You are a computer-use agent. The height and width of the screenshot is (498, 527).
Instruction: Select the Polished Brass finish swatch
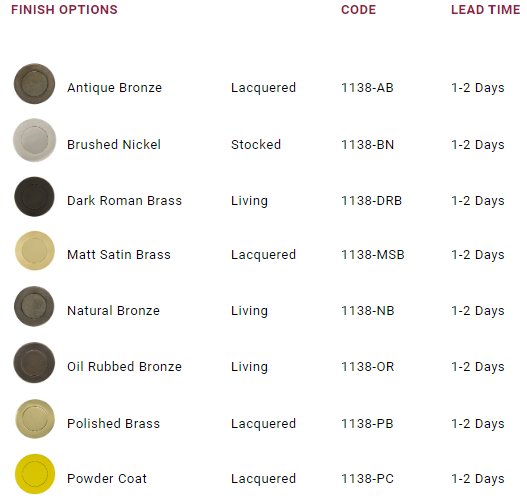coord(35,419)
